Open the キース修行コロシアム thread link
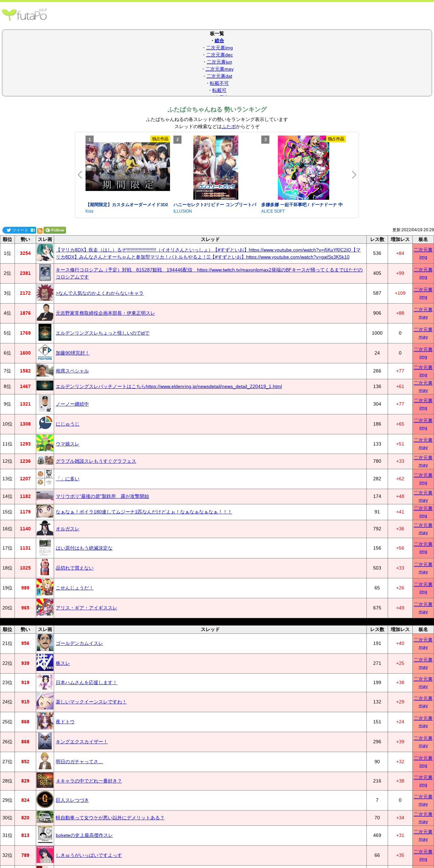Viewport: 434px width, 868px height. [209, 273]
